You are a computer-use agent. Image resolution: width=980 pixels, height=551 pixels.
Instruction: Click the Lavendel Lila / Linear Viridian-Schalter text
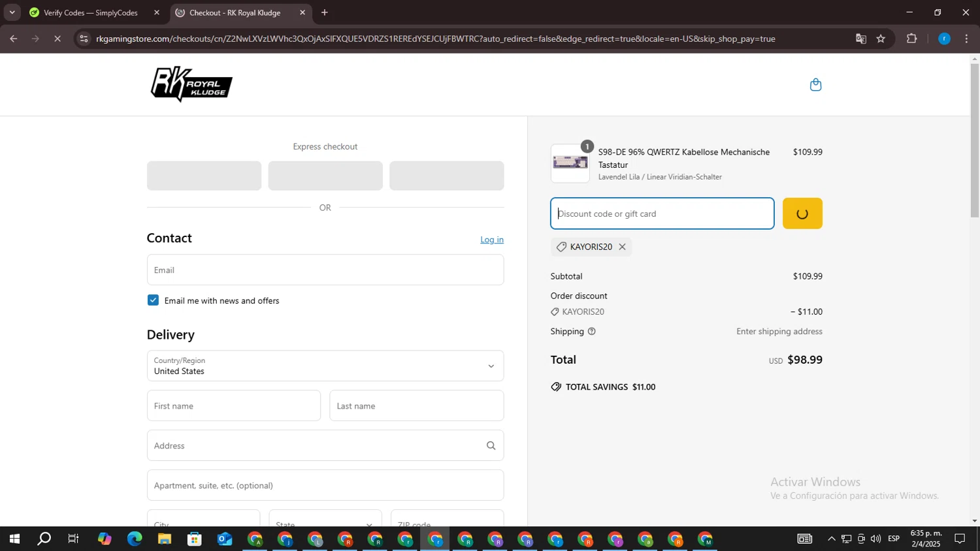click(660, 177)
